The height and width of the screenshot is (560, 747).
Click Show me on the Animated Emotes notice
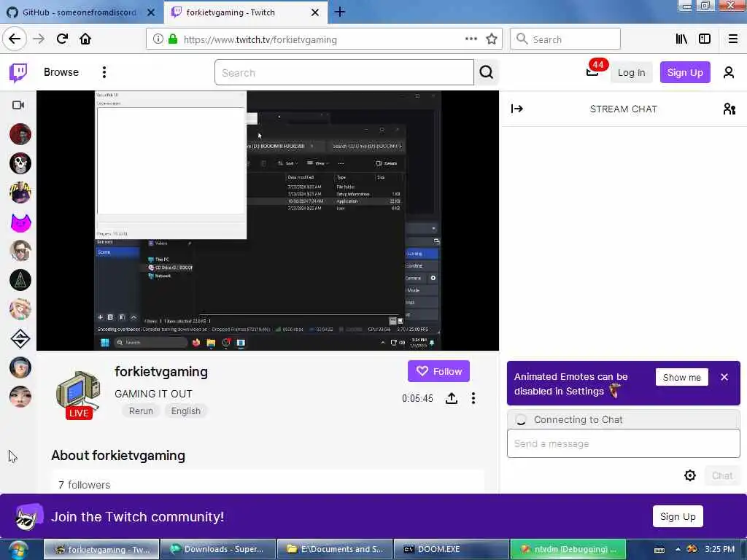[681, 377]
